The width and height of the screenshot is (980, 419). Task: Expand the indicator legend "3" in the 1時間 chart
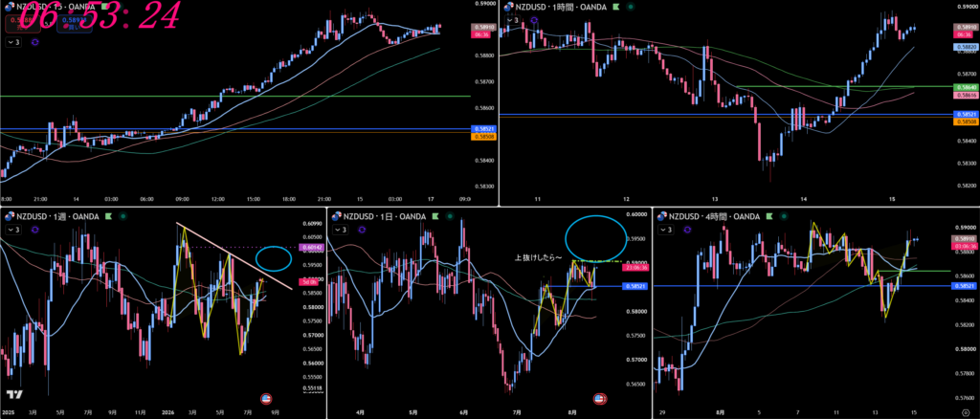tap(514, 21)
